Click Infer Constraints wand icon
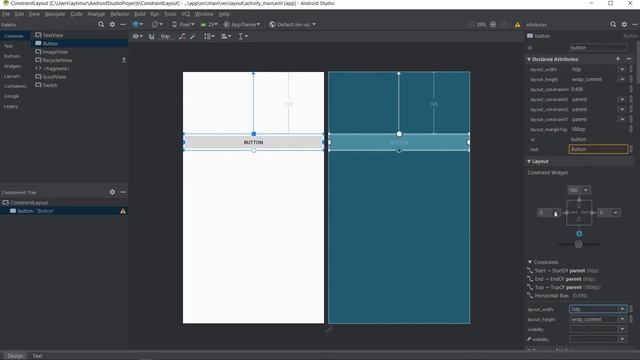The height and width of the screenshot is (360, 640). point(193,36)
